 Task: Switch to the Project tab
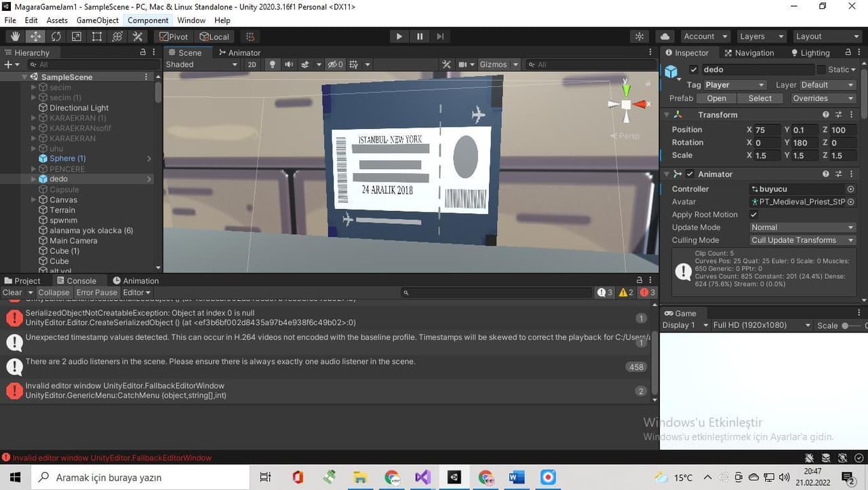(x=22, y=280)
